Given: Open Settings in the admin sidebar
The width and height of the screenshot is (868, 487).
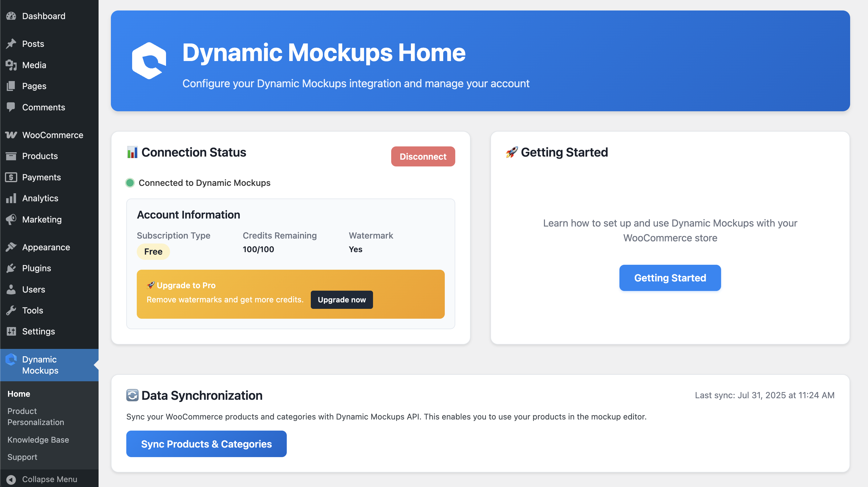Looking at the screenshot, I should [x=39, y=331].
